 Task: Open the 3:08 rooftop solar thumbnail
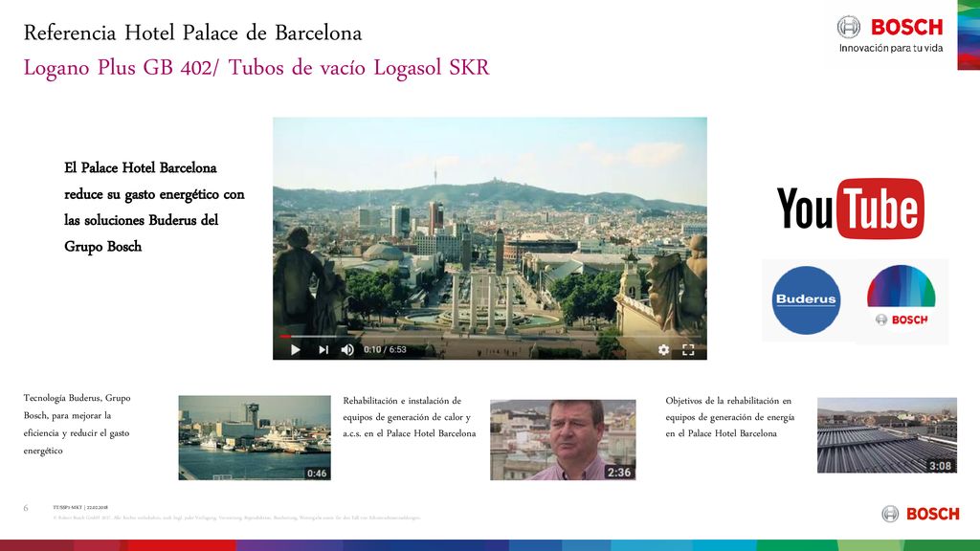tap(887, 435)
